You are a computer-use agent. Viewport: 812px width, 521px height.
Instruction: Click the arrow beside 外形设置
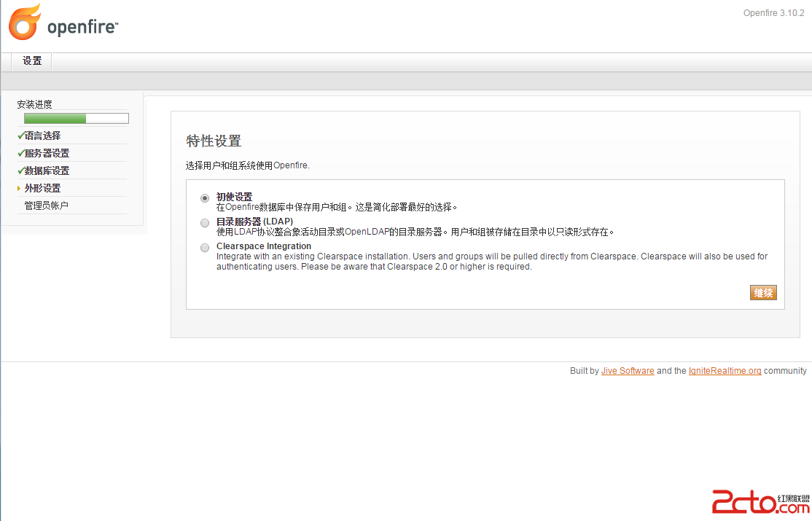(x=19, y=188)
